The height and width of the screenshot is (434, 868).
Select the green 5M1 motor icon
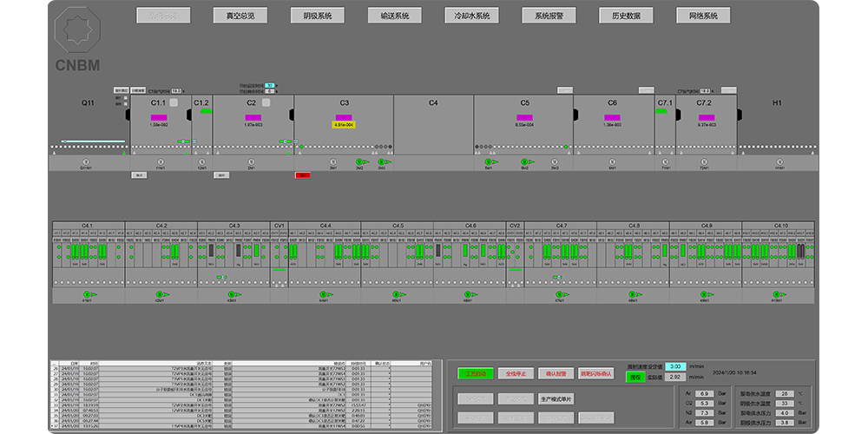[x=490, y=162]
